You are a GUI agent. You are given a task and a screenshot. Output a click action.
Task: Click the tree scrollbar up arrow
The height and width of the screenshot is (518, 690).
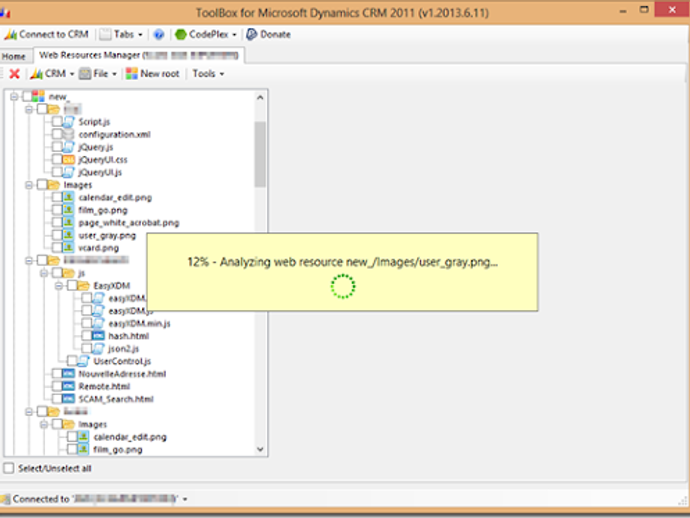pos(260,97)
